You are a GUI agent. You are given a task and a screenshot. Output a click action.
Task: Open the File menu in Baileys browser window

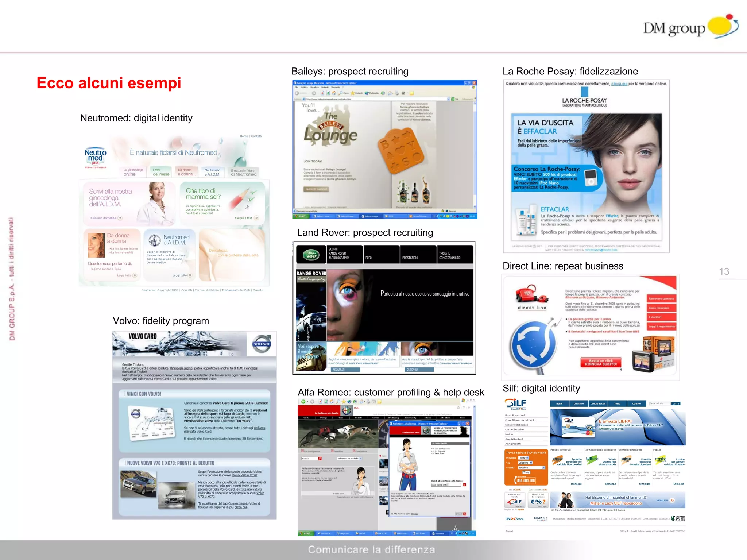pyautogui.click(x=296, y=87)
